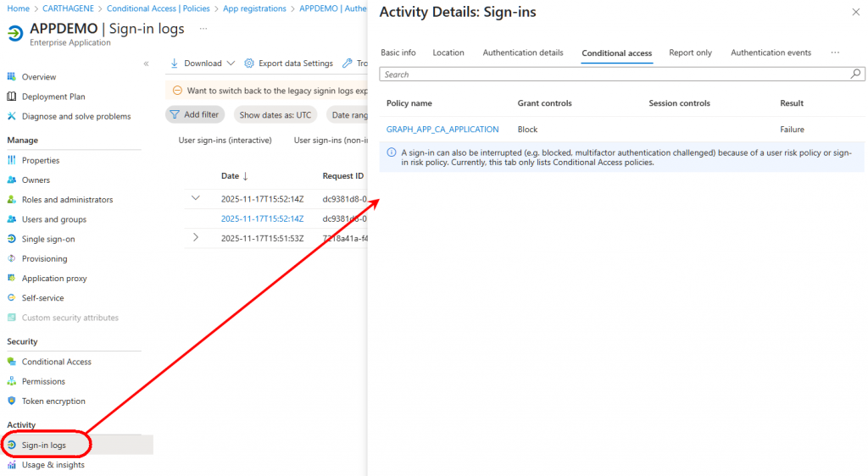Screen dimensions: 868x476
Task: Click the Conditional Access sidebar icon
Action: pyautogui.click(x=12, y=362)
